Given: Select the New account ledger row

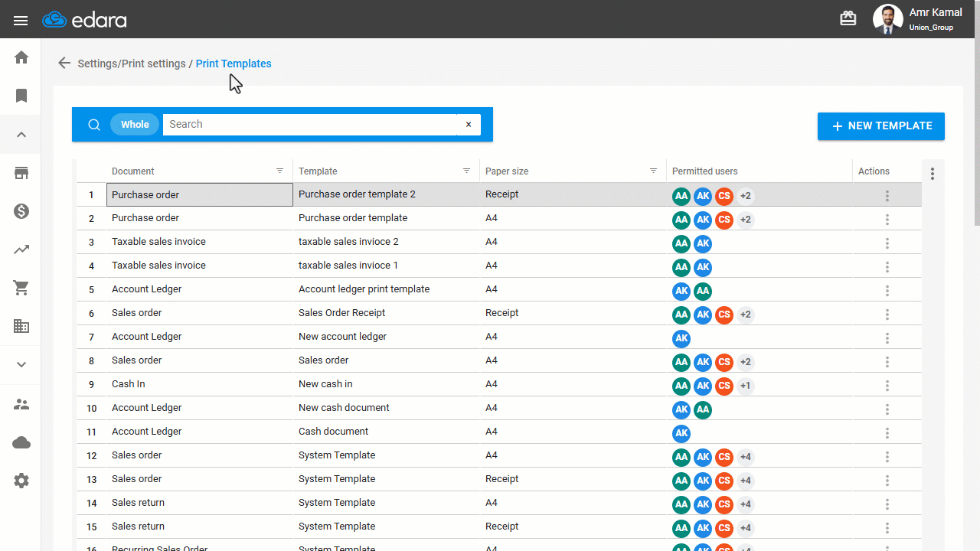Looking at the screenshot, I should tap(499, 337).
